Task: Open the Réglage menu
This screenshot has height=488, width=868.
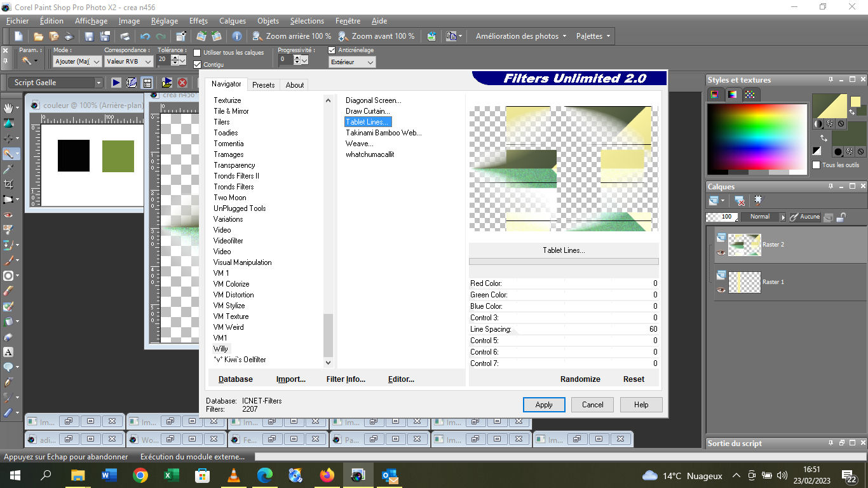Action: (x=165, y=21)
